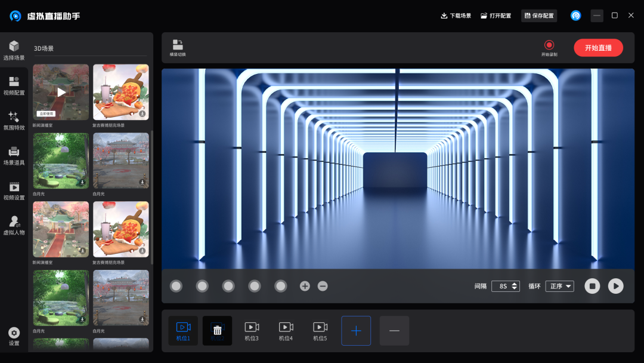Click the blue circular account icon in title bar

pyautogui.click(x=576, y=16)
